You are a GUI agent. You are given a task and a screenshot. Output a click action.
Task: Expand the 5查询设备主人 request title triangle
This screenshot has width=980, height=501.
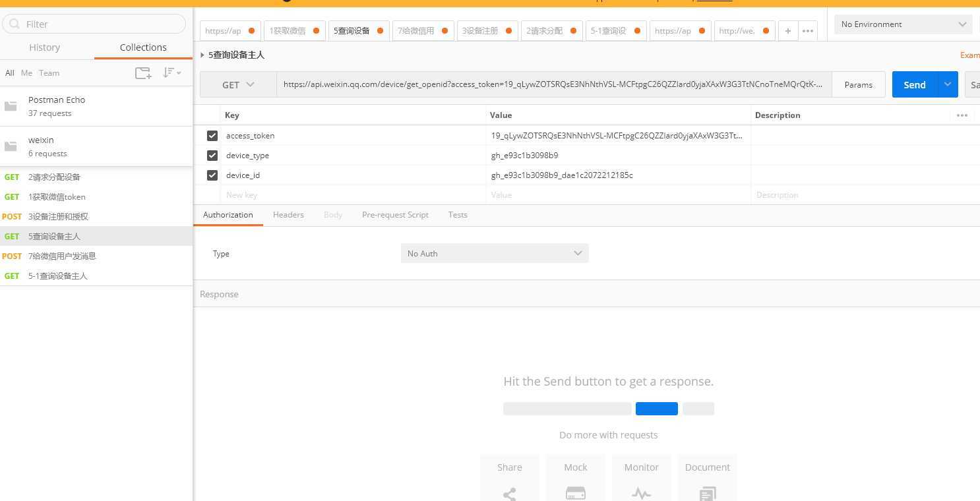click(202, 55)
